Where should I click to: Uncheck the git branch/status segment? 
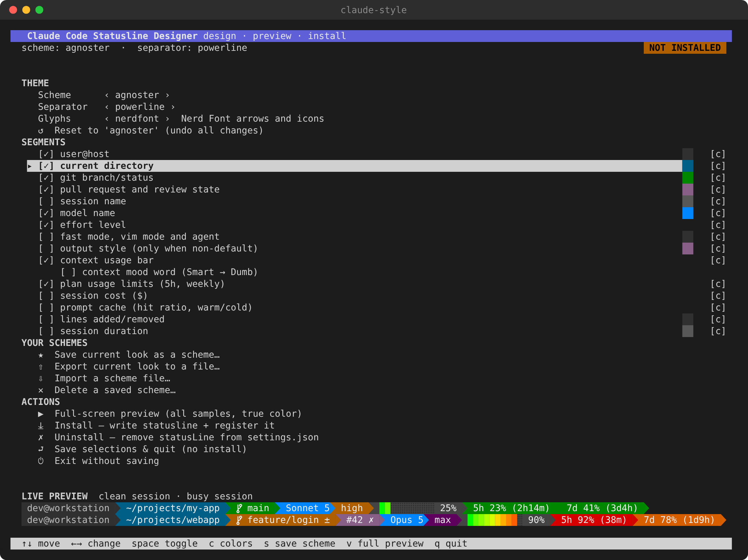[x=46, y=178]
